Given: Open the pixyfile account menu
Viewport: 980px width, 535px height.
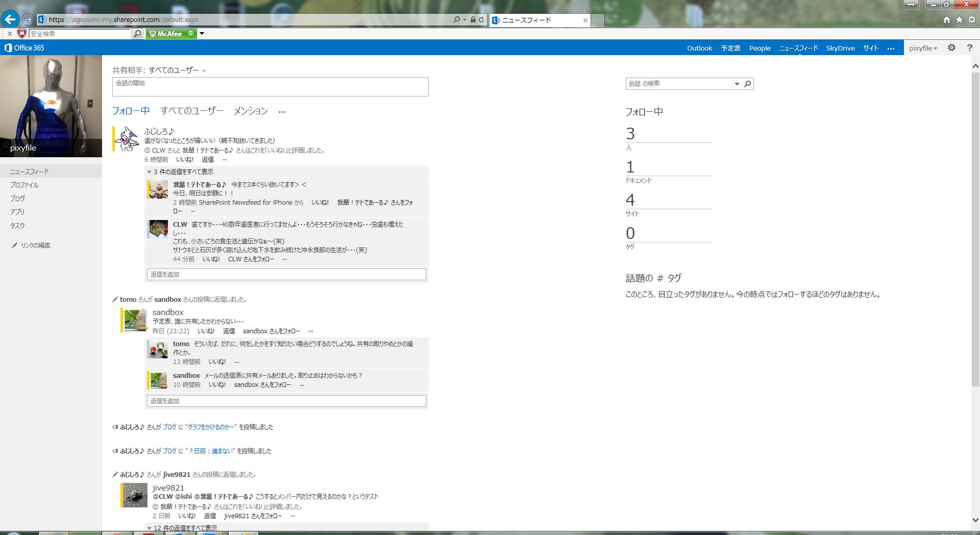Looking at the screenshot, I should pos(923,48).
